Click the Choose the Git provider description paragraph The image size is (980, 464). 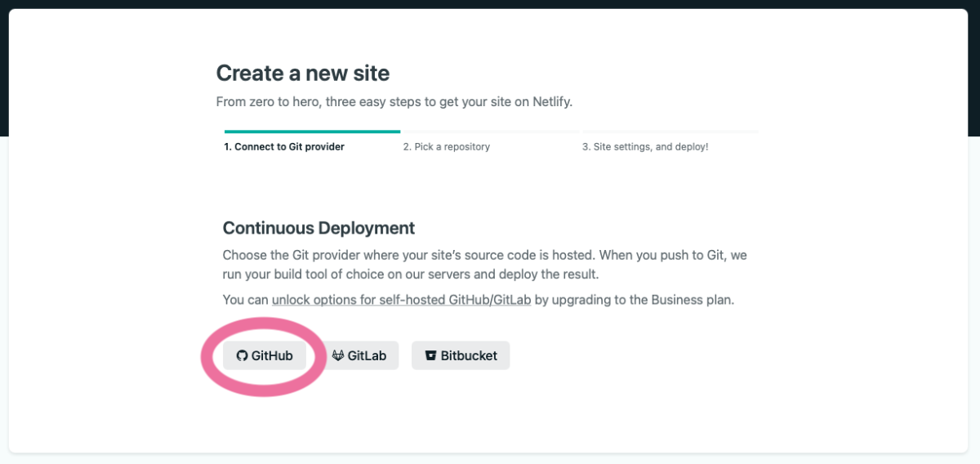[x=485, y=265]
